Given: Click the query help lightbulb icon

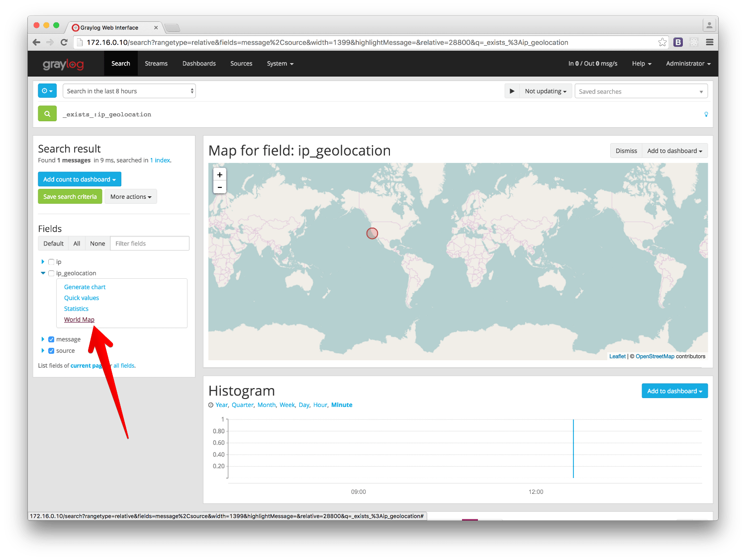Looking at the screenshot, I should (x=706, y=114).
